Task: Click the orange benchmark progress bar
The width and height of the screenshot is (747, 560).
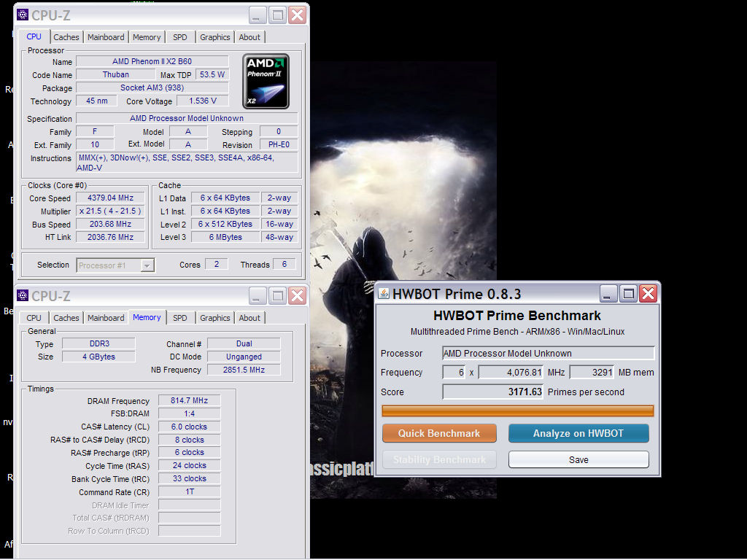Action: coord(518,411)
